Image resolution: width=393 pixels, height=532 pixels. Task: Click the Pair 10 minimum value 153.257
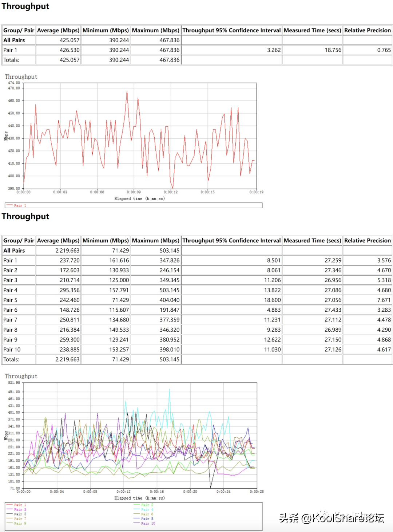click(119, 350)
